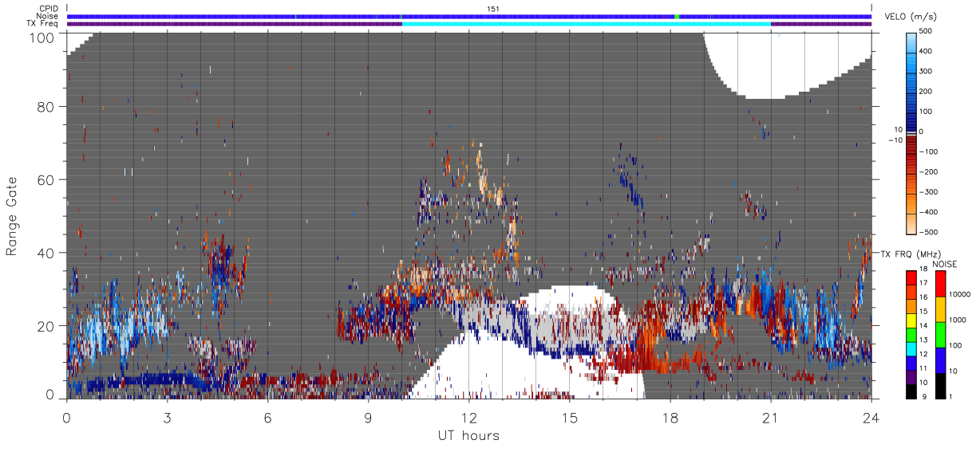Image resolution: width=980 pixels, height=452 pixels.
Task: Select the Noise row label at top left
Action: 48,16
